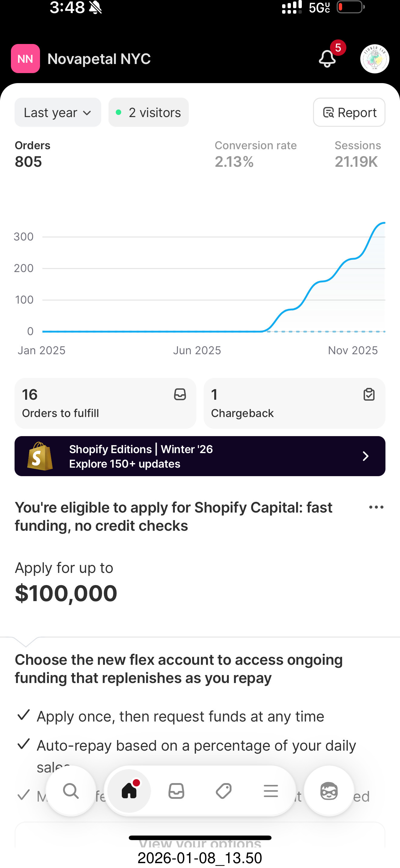Open Orders inbox tab in bottom bar
This screenshot has width=400, height=868.
176,791
